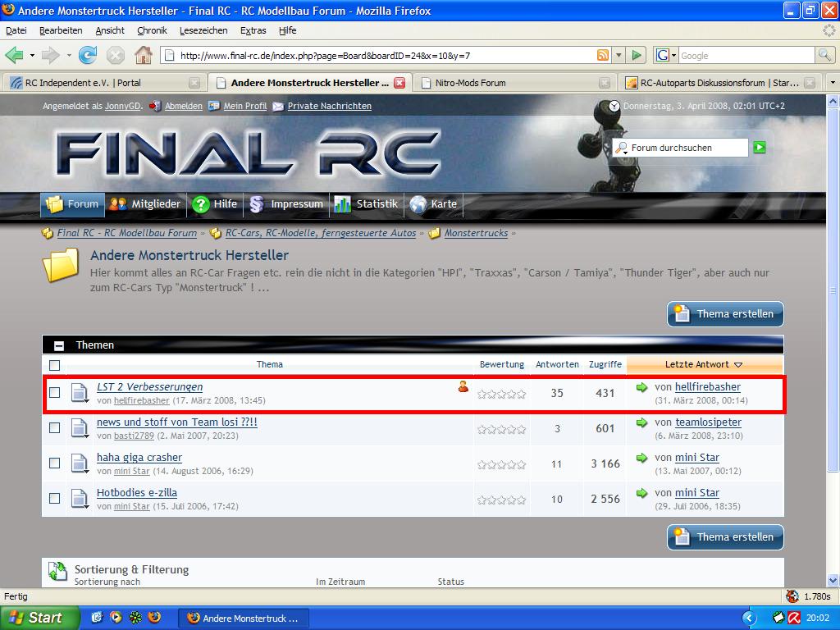Screen dimensions: 840x630
Task: Click the green forum search go icon
Action: coord(760,148)
